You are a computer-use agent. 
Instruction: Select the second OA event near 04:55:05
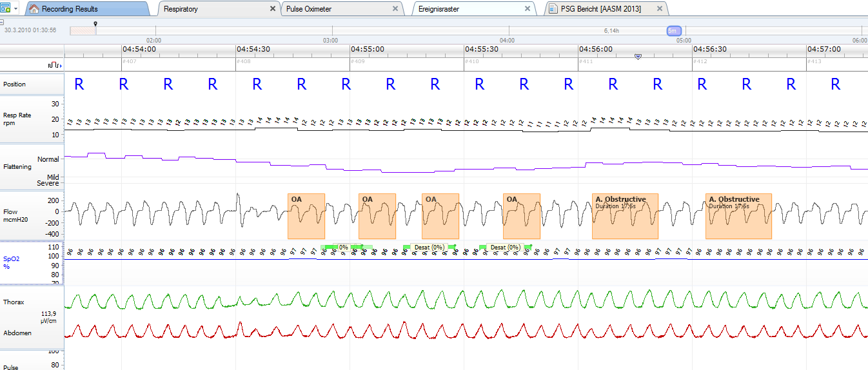click(377, 216)
